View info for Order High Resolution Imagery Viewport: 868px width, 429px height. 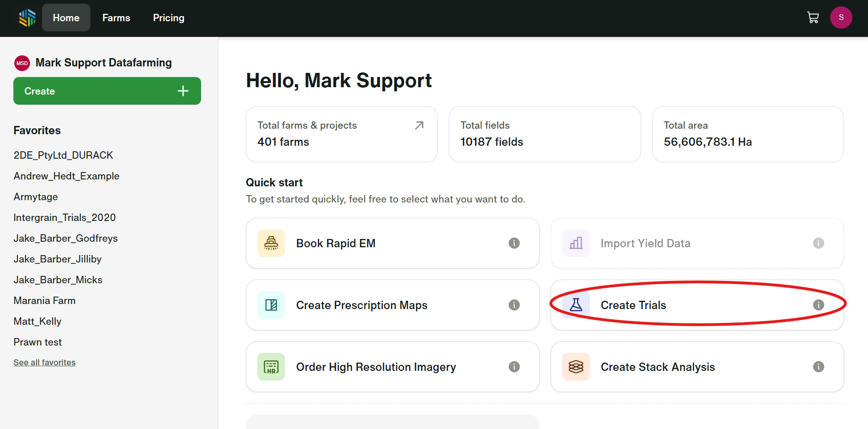pos(514,367)
